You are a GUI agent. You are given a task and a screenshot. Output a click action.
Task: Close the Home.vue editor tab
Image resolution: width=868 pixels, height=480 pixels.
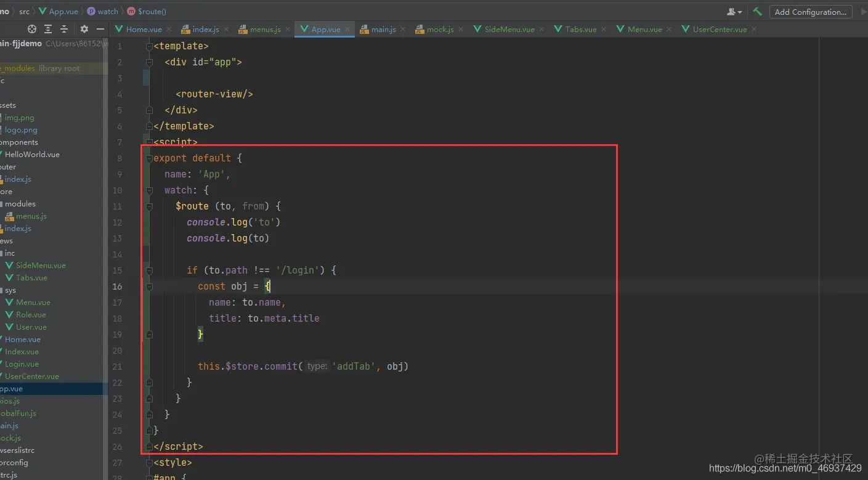coord(169,29)
